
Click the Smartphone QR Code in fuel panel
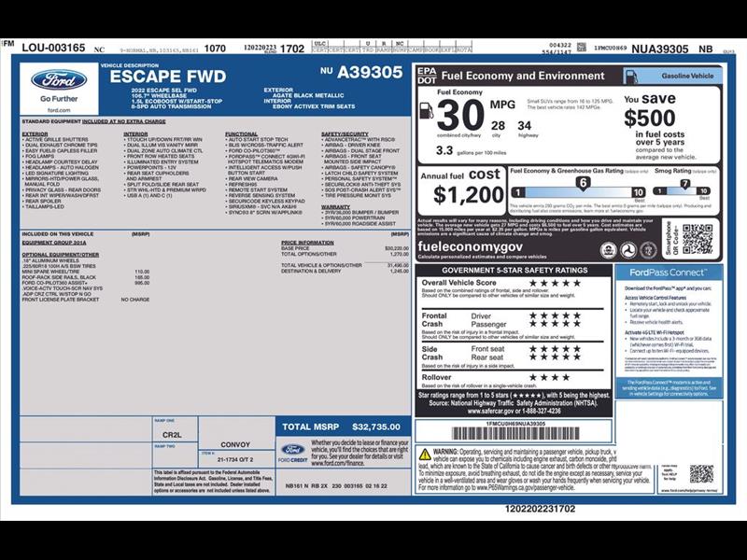(x=697, y=239)
